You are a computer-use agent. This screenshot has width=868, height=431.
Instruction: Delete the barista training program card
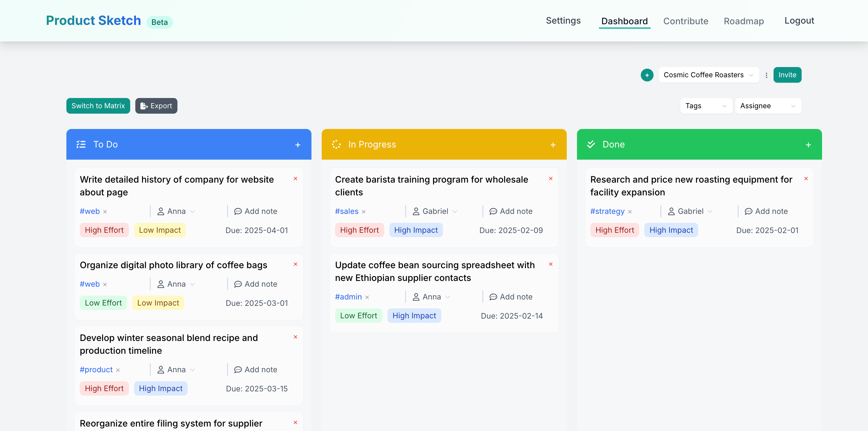coord(550,178)
